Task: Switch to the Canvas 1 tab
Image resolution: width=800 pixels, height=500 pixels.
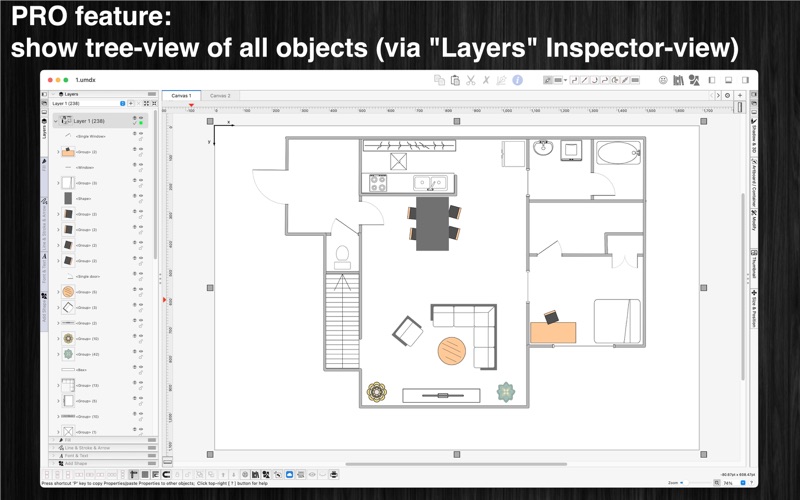Action: tap(181, 95)
